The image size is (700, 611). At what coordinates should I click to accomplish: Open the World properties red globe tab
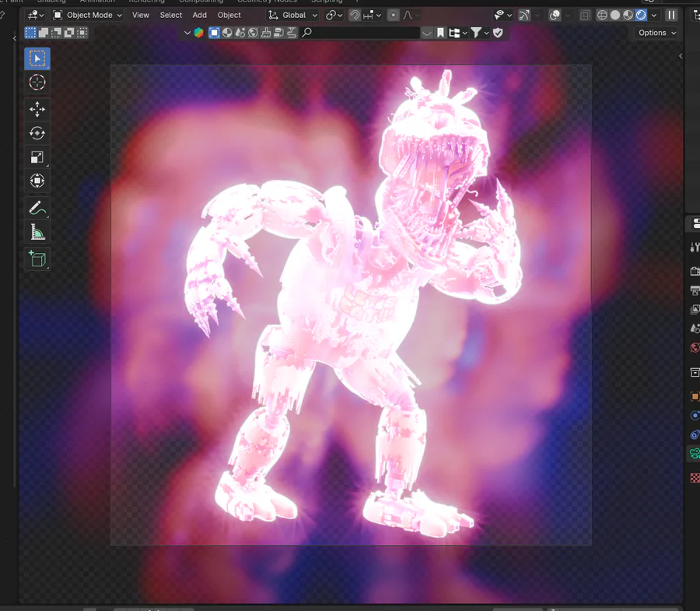[695, 347]
